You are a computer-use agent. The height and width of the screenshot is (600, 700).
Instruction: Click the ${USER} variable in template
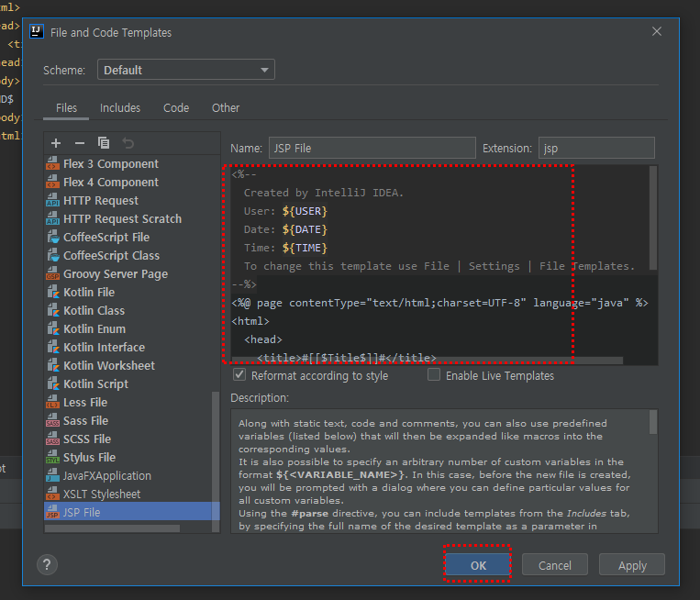click(x=305, y=211)
